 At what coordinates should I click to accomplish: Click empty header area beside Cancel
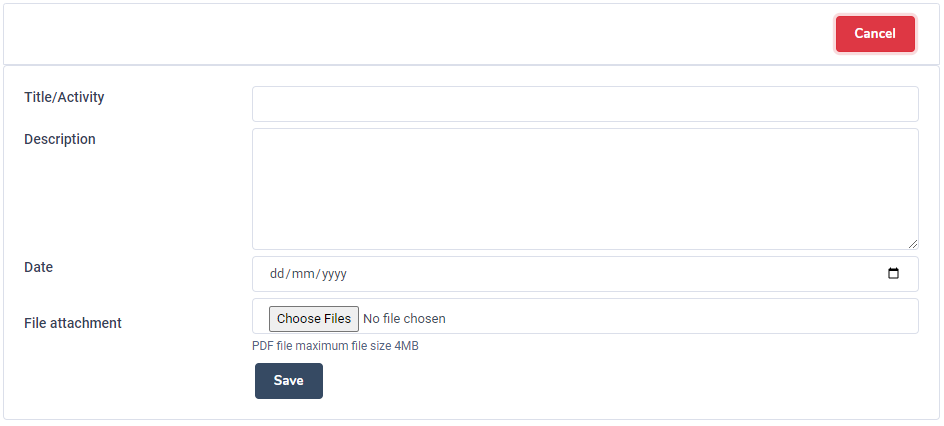400,34
